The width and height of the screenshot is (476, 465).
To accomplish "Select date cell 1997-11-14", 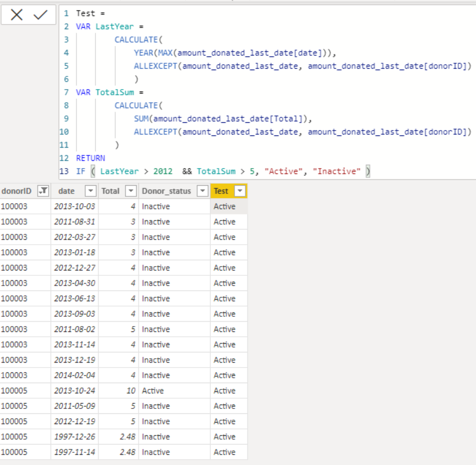I will [x=75, y=452].
